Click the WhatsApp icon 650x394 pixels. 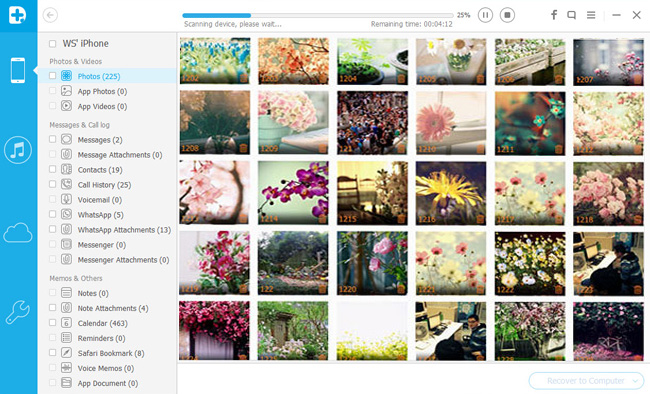click(66, 214)
